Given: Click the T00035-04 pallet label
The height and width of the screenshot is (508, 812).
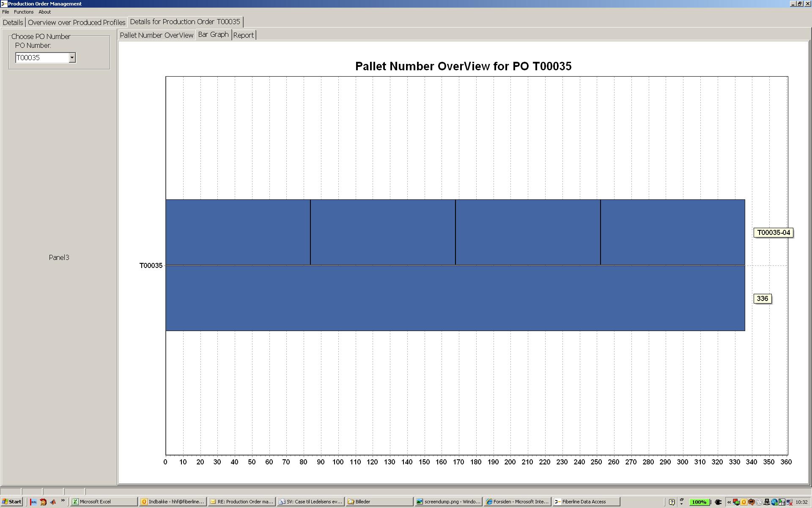Looking at the screenshot, I should [x=774, y=232].
